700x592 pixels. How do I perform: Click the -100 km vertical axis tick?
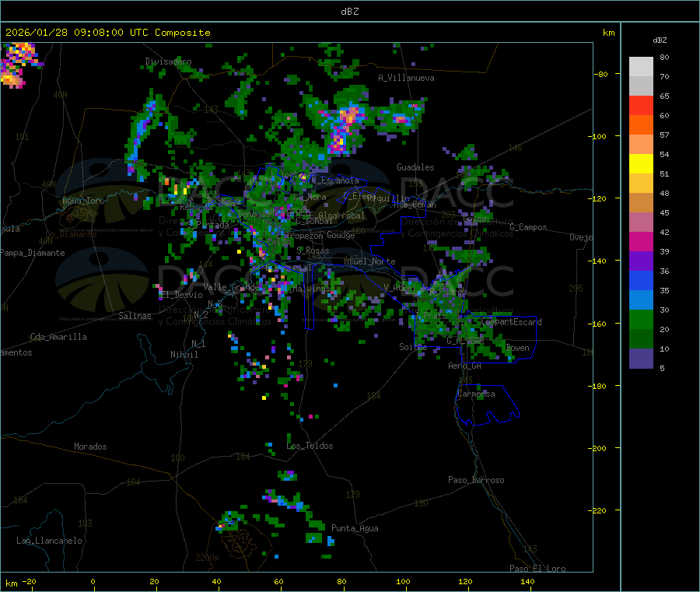pyautogui.click(x=597, y=136)
